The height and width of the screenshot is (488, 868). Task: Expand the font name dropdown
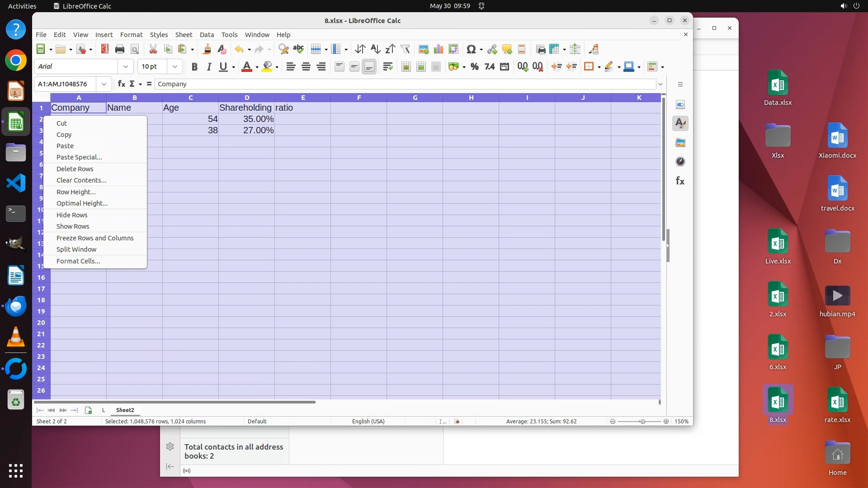click(126, 67)
